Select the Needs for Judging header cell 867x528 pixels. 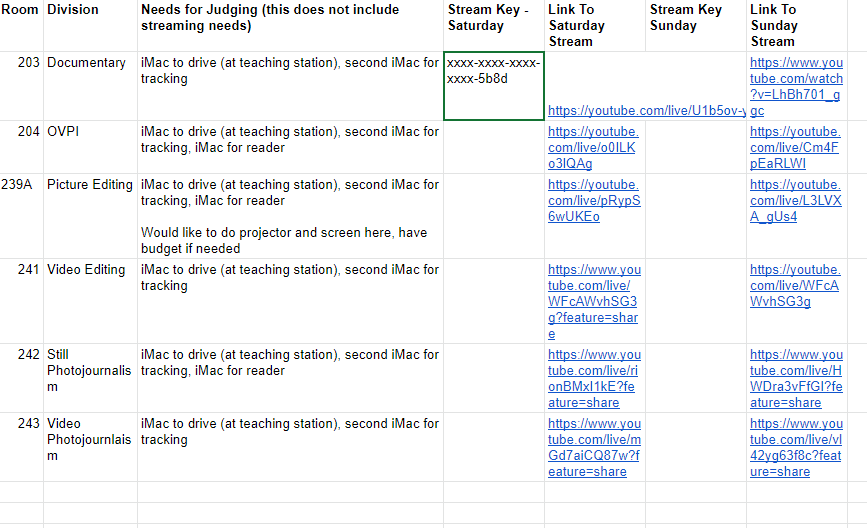pos(290,25)
